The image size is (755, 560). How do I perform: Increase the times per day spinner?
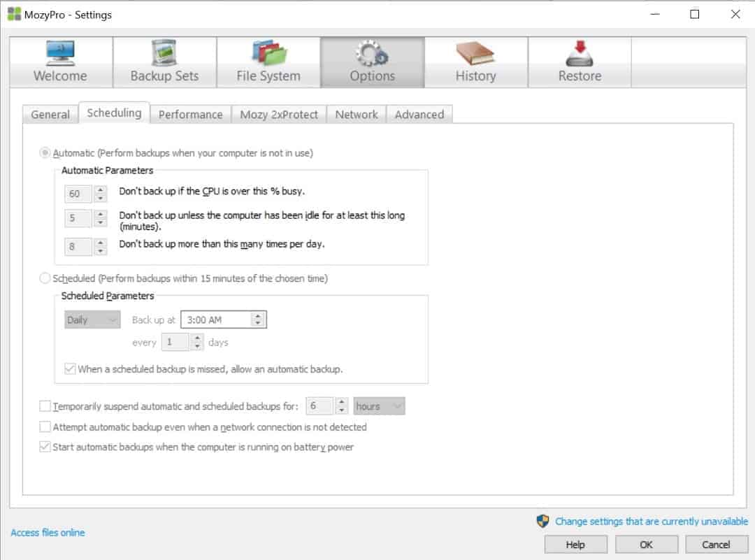click(100, 242)
